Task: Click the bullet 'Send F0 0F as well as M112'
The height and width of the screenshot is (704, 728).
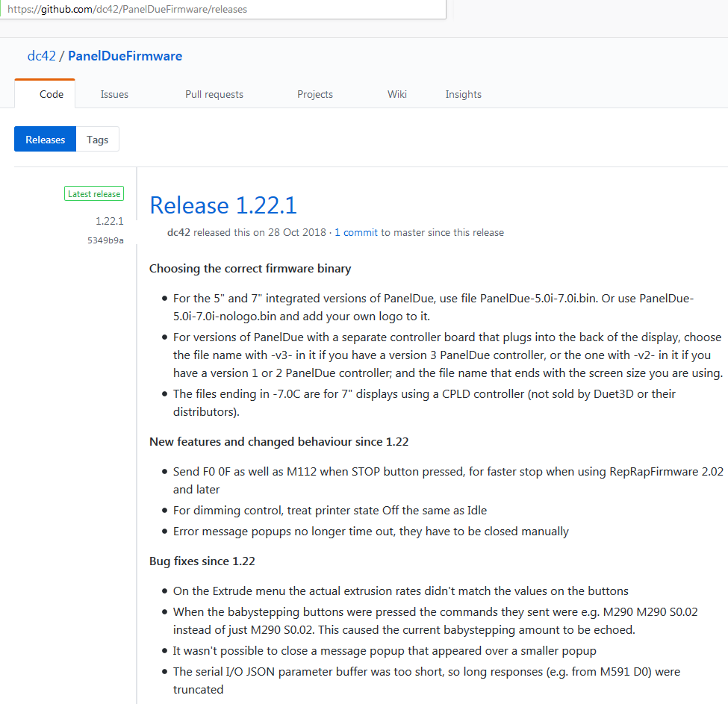Action: click(x=448, y=480)
